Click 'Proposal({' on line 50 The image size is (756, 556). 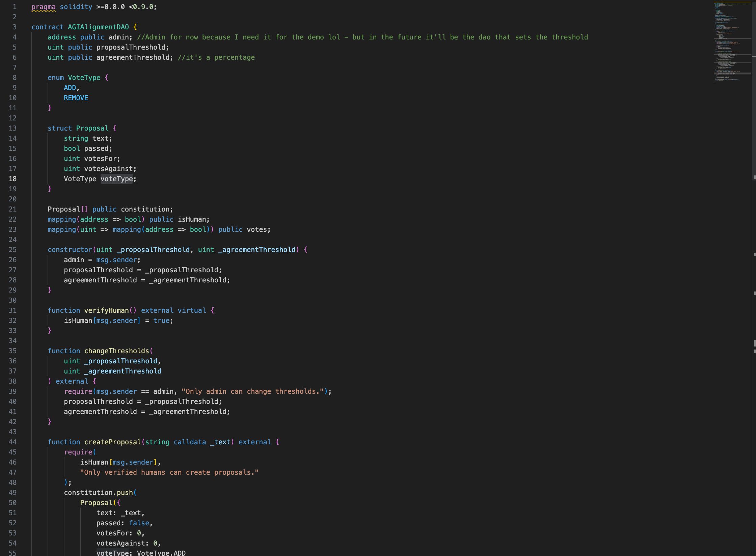pos(100,503)
